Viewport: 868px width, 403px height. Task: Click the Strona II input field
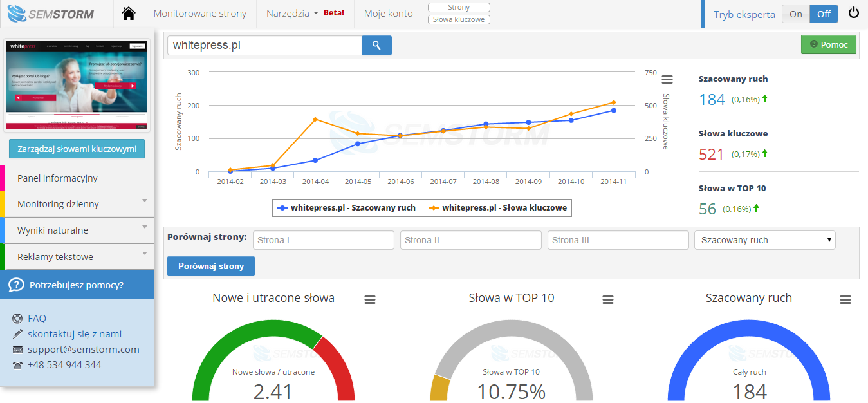click(x=471, y=240)
